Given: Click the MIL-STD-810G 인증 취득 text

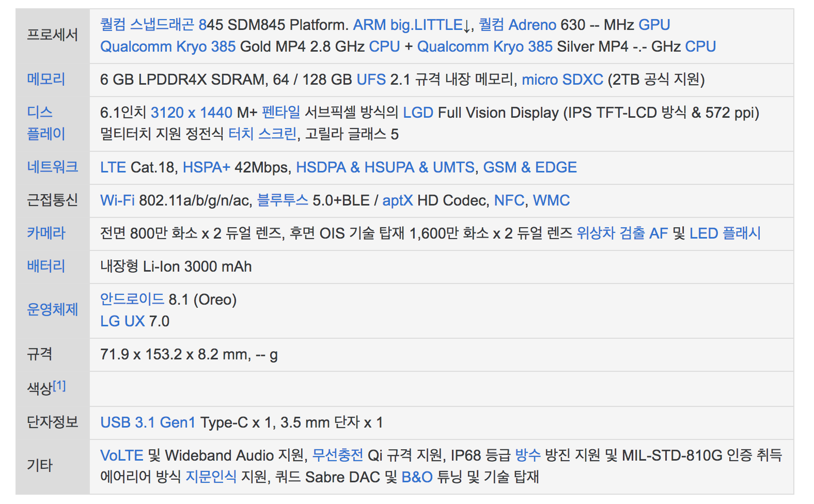Looking at the screenshot, I should pyautogui.click(x=701, y=455).
